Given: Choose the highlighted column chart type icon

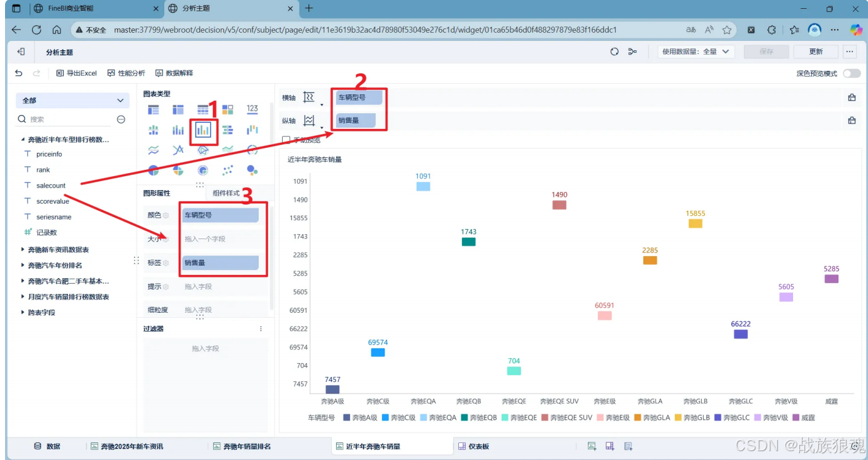Looking at the screenshot, I should (x=203, y=130).
